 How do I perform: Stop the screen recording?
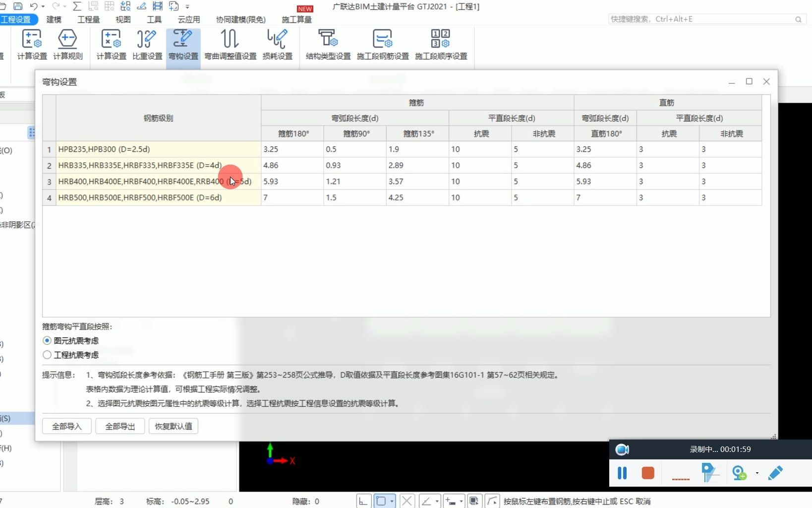(648, 473)
